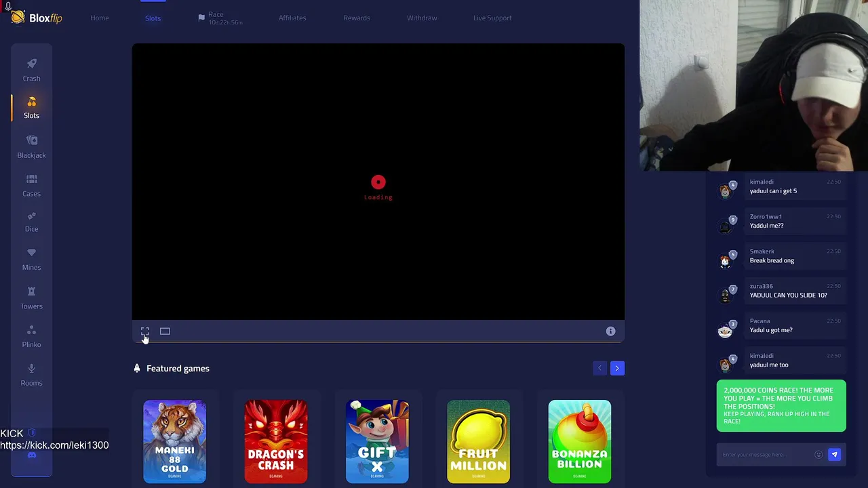Open the Plinko game in sidebar
This screenshot has height=488, width=868.
tap(31, 337)
